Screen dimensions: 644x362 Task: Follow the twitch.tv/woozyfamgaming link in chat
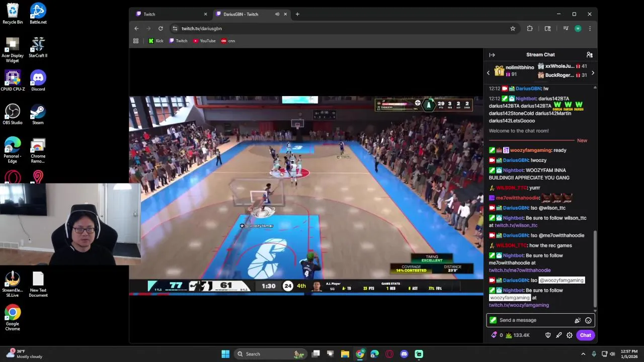pos(519,305)
